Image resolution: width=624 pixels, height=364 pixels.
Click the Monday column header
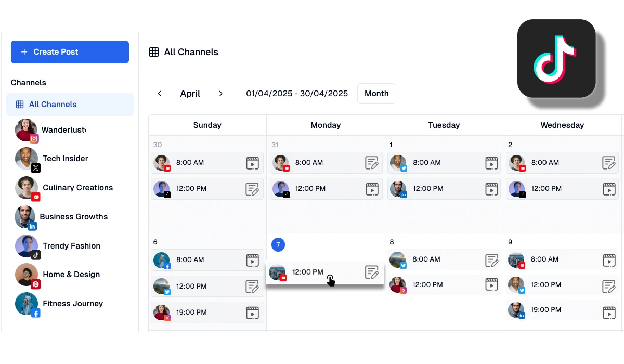(x=326, y=125)
